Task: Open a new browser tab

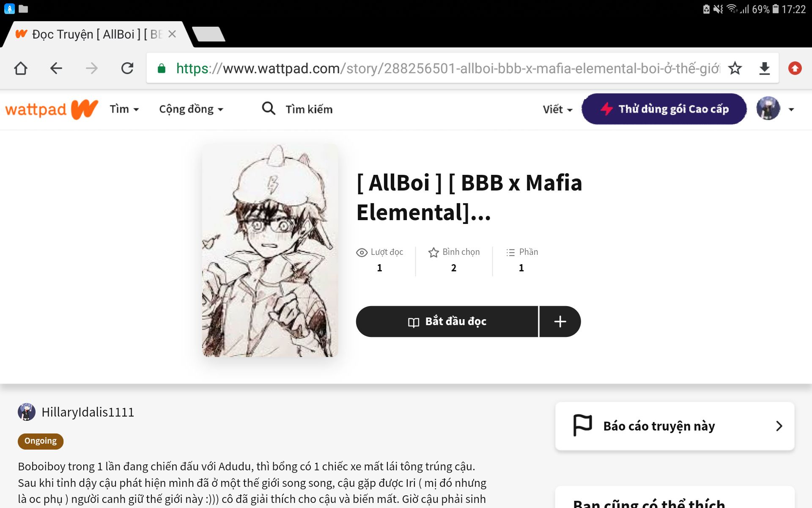Action: [208, 34]
